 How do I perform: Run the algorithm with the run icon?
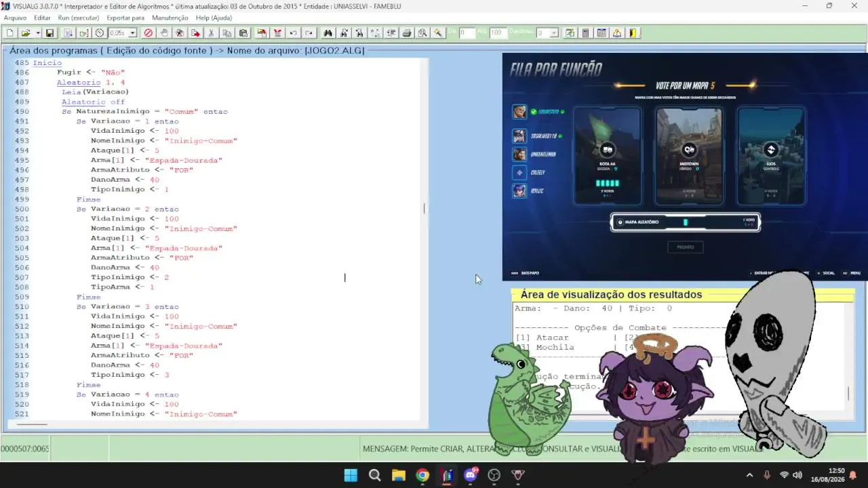pyautogui.click(x=68, y=33)
